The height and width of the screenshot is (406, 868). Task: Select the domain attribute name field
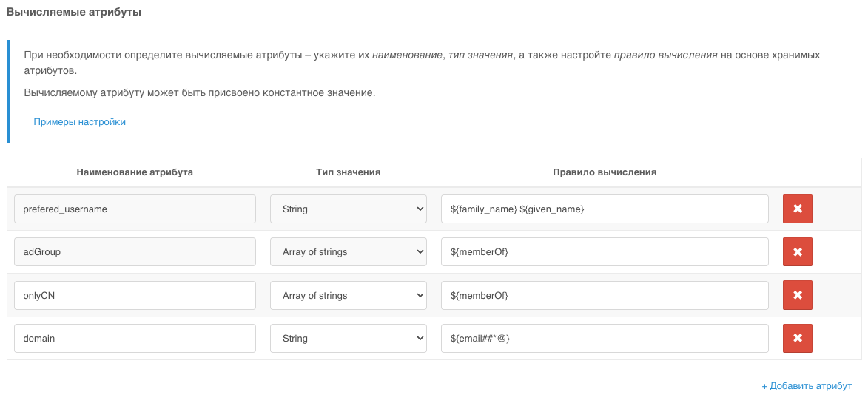click(x=135, y=338)
